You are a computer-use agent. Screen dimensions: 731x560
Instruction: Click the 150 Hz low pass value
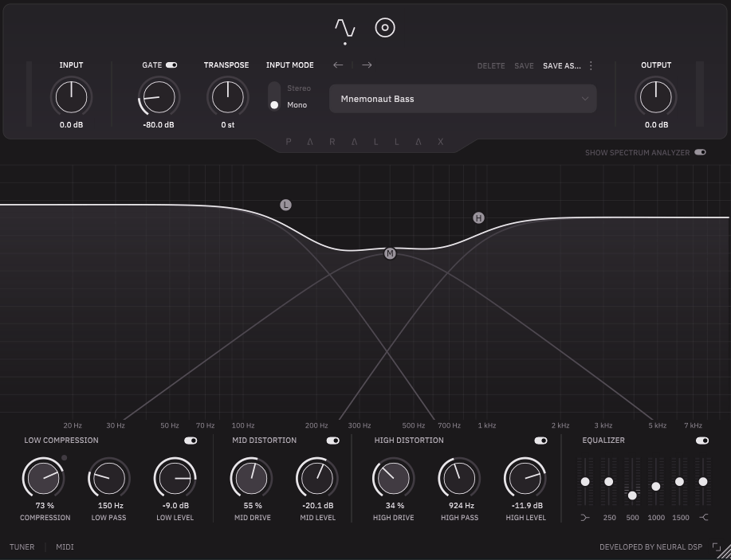(111, 506)
